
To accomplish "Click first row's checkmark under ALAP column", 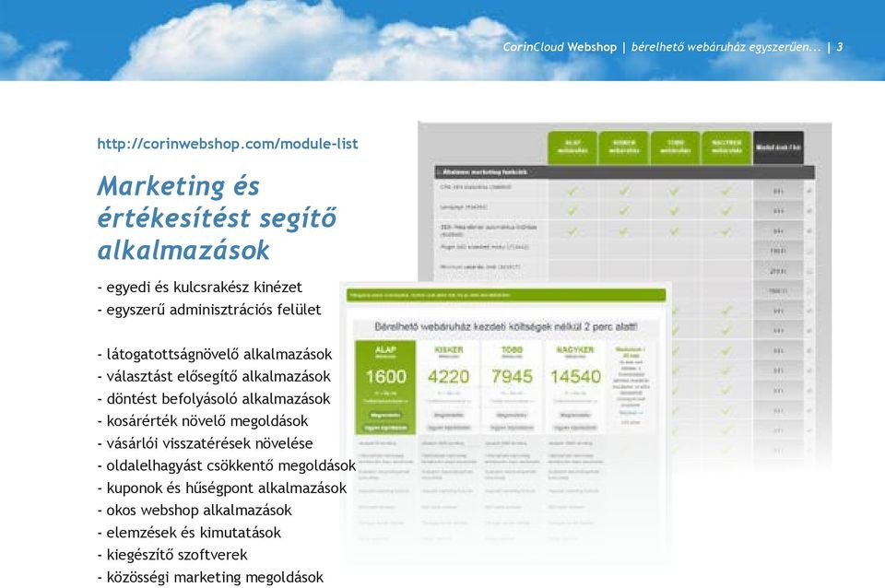I will (x=572, y=192).
